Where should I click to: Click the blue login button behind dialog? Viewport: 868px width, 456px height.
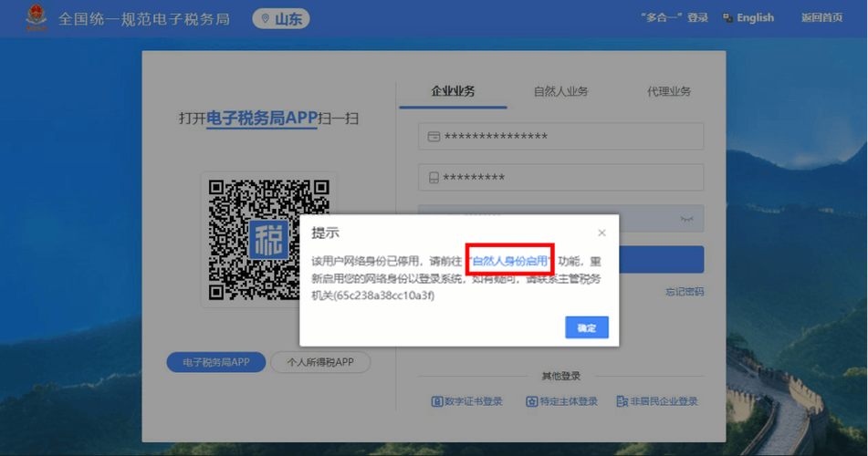pyautogui.click(x=661, y=260)
